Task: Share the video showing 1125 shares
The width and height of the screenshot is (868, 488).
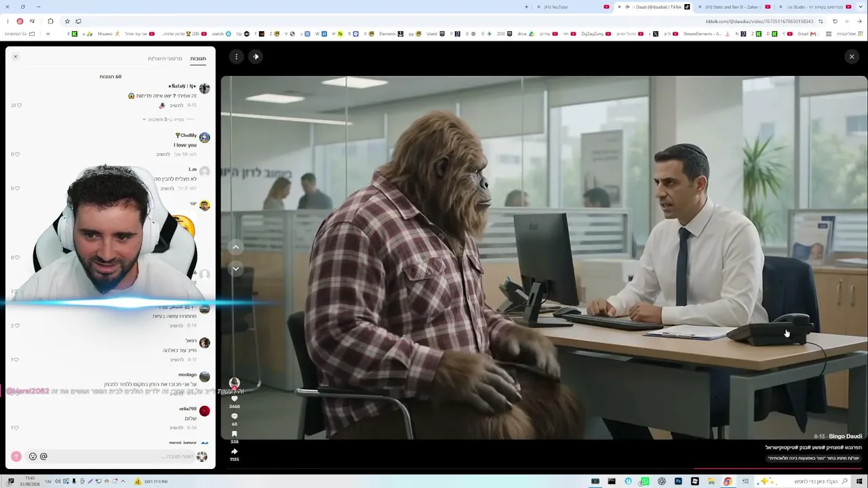Action: tap(235, 451)
